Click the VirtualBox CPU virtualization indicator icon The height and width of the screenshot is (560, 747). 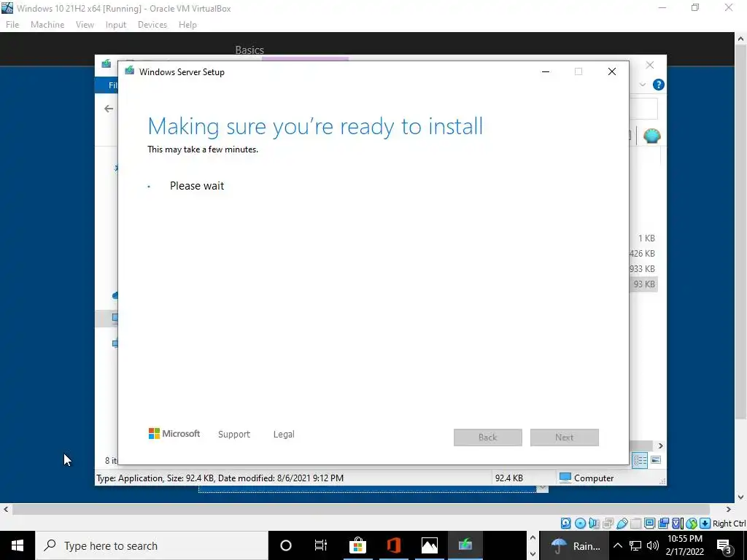pos(677,524)
